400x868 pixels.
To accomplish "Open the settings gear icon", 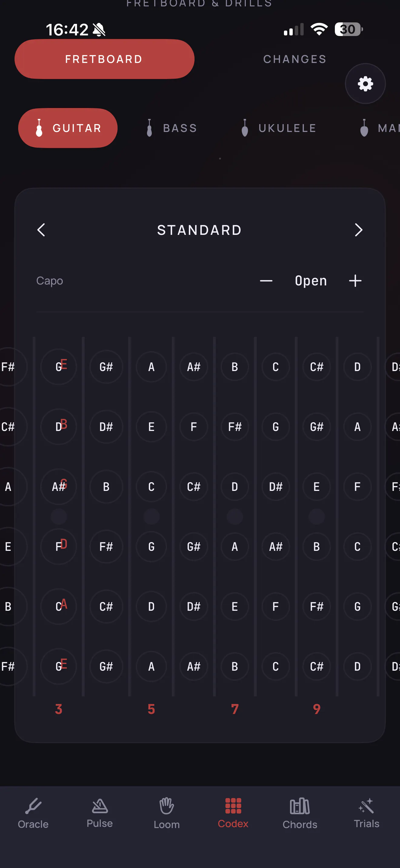I will [365, 84].
